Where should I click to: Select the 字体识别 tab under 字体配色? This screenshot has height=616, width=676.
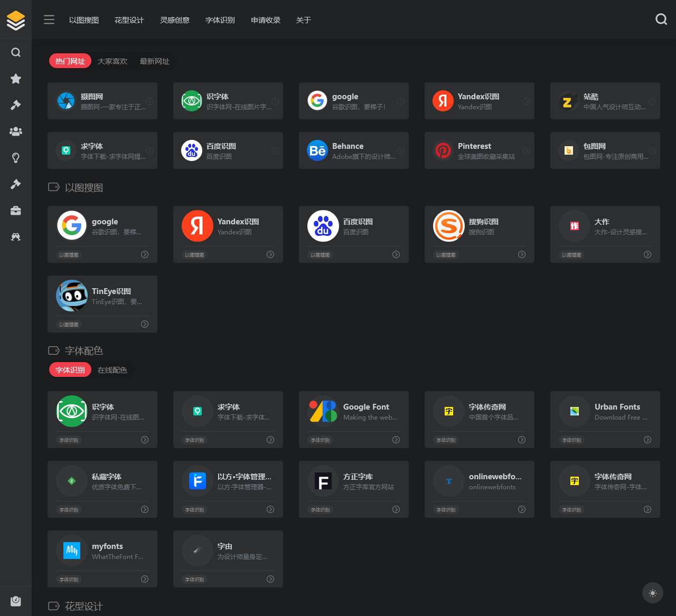[x=70, y=370]
